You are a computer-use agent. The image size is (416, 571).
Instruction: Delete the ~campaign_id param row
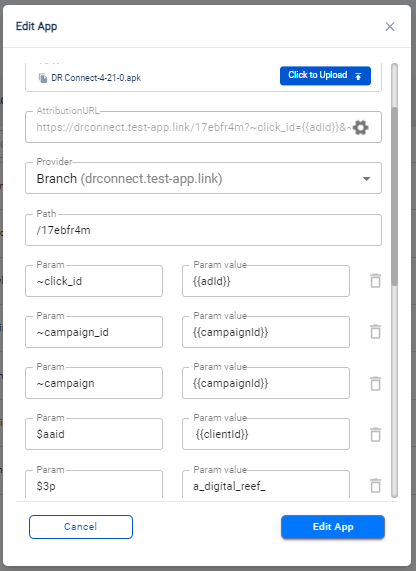tap(376, 332)
